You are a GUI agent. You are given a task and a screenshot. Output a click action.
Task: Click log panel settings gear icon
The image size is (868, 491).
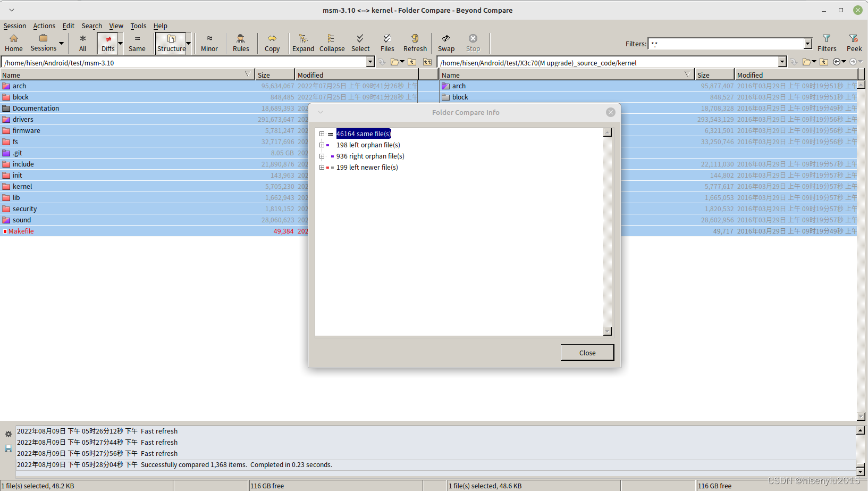pos(9,434)
